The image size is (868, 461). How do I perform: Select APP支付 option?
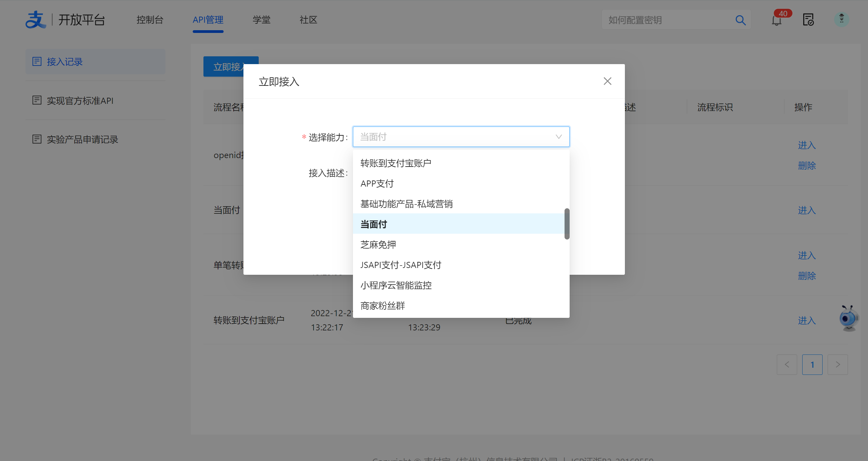(x=461, y=184)
